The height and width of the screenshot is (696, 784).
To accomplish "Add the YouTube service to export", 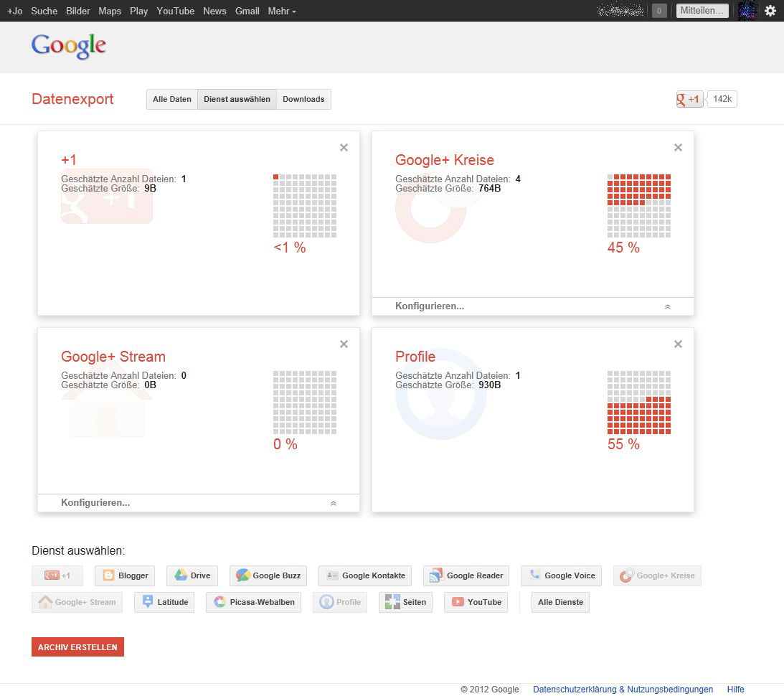I will pos(476,602).
